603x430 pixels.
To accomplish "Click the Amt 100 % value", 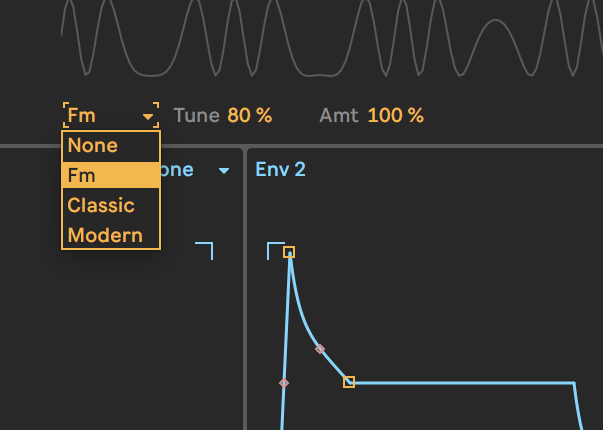I will click(395, 115).
